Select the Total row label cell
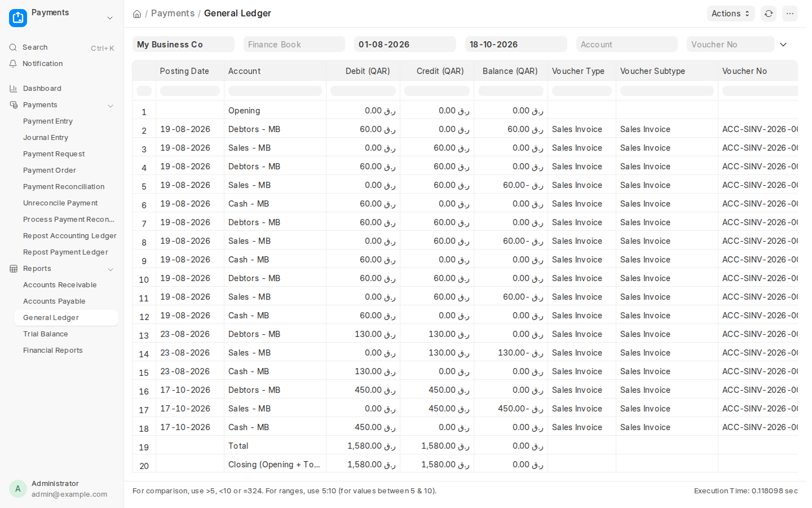812x508 pixels. (275, 446)
